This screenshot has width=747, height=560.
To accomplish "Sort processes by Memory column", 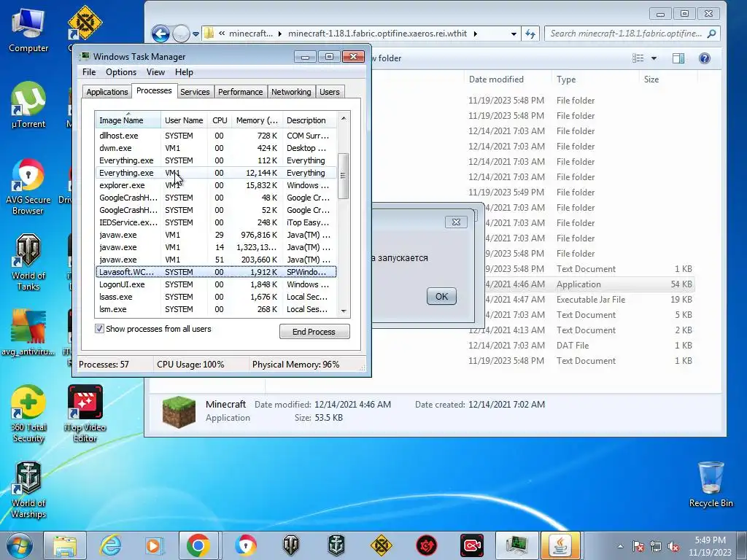I will pos(257,120).
